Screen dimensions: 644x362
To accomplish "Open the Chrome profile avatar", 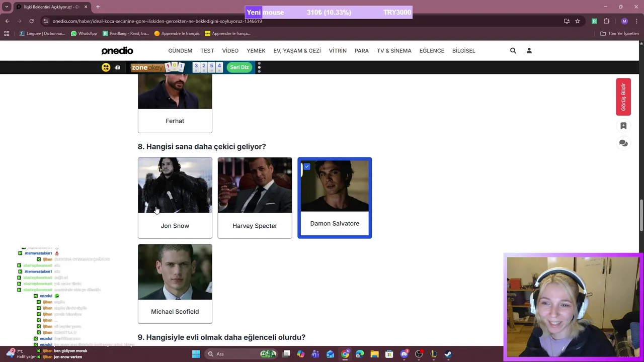I will pyautogui.click(x=624, y=21).
